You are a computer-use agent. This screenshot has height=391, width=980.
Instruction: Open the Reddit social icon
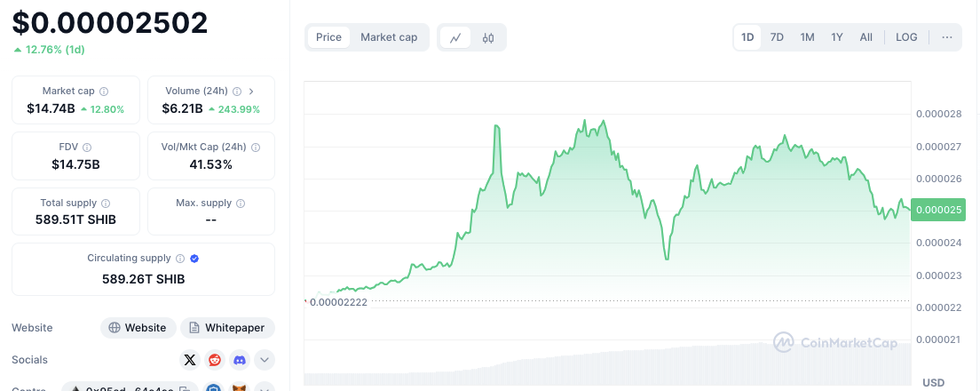215,360
